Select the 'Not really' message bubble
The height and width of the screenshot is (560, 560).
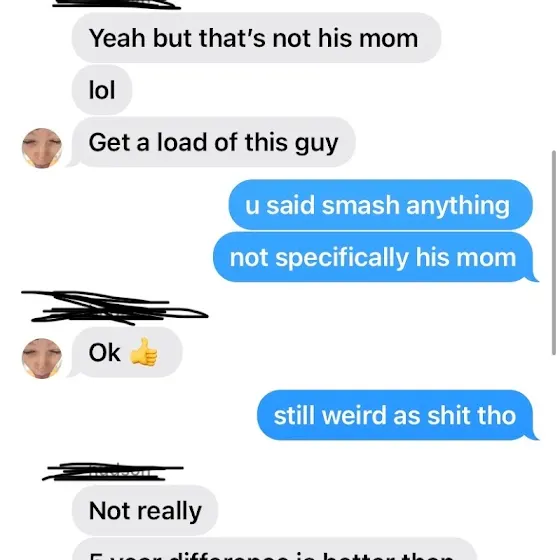coord(145,510)
